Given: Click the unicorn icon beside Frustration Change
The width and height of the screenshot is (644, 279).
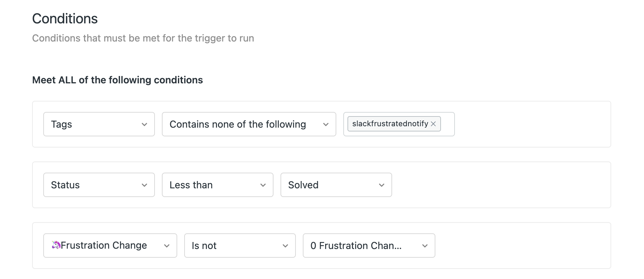Looking at the screenshot, I should click(x=56, y=245).
